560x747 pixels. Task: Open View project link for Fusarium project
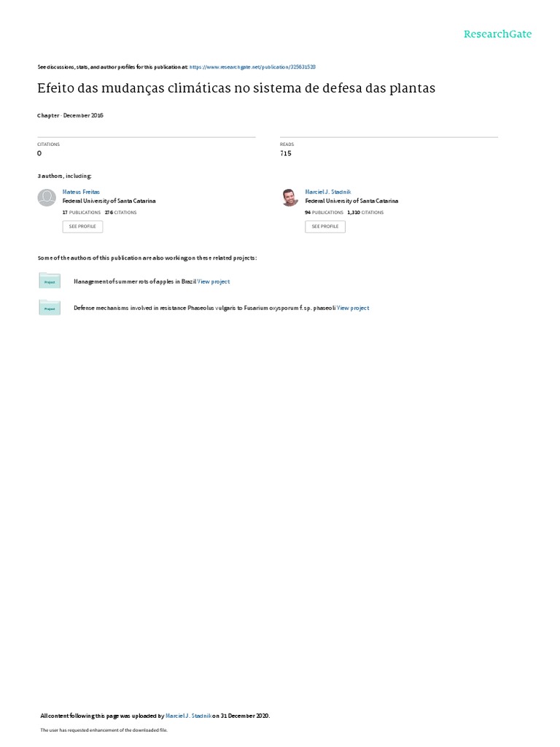pos(353,309)
